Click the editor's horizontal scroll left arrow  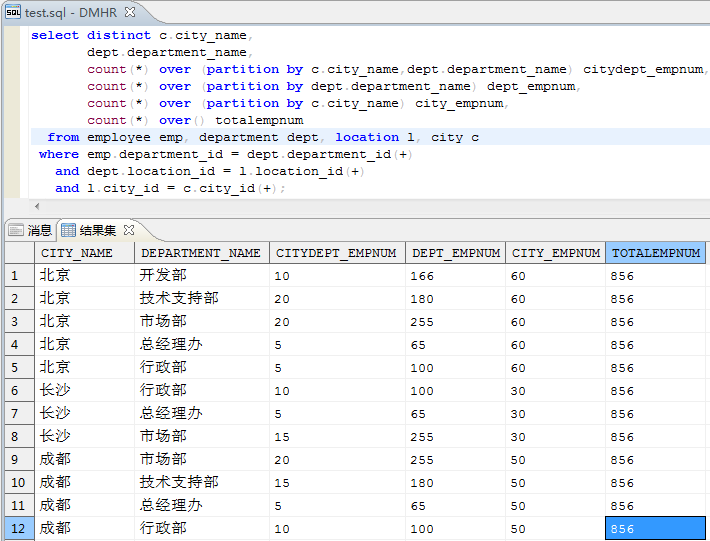pyautogui.click(x=37, y=205)
